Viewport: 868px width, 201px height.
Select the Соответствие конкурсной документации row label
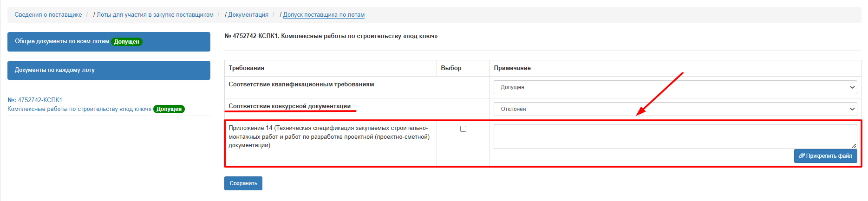point(289,106)
